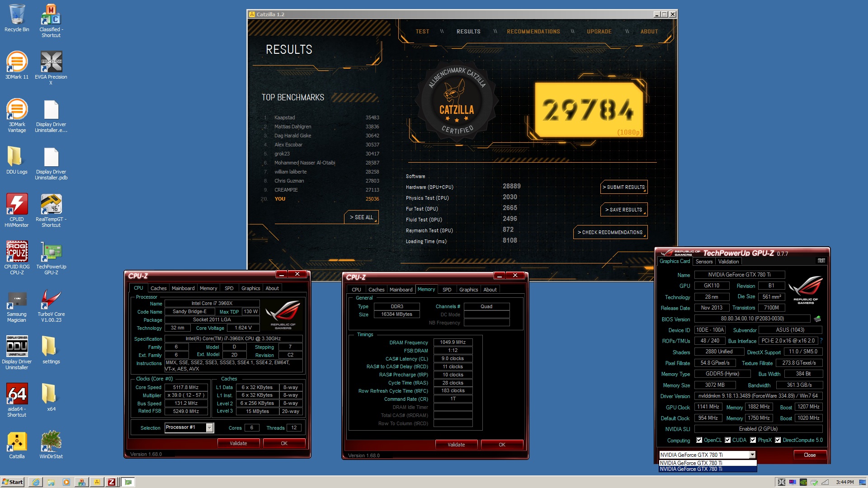The height and width of the screenshot is (488, 868).
Task: Toggle the OpenCL checkbox in GPU-Z
Action: tap(699, 440)
